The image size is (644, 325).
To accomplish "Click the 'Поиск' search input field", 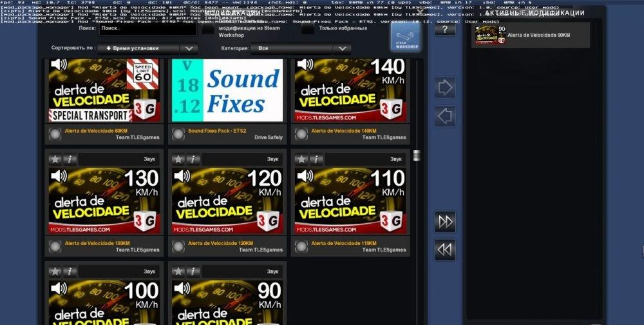I will tap(147, 29).
